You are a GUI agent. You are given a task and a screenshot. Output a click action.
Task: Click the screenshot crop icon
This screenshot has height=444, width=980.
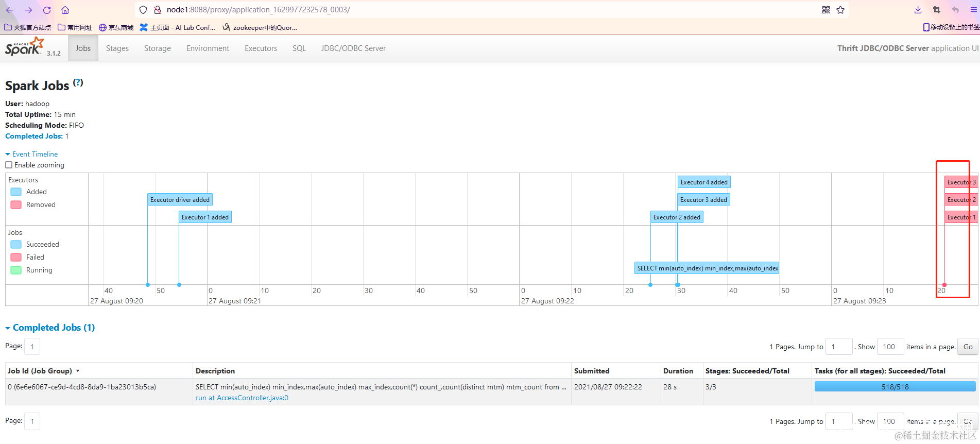pos(937,10)
